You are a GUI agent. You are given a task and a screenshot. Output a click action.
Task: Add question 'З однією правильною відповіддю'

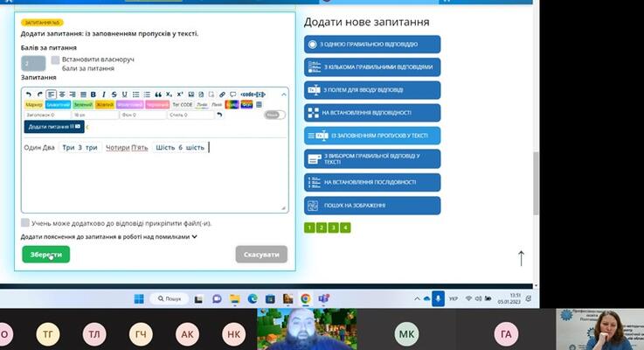click(372, 44)
